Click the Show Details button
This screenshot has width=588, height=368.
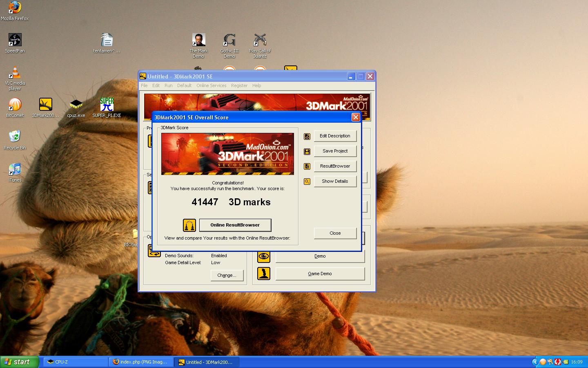[x=335, y=181]
